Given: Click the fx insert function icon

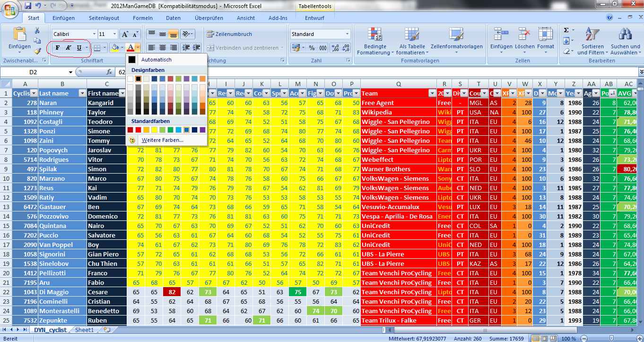Looking at the screenshot, I should (109, 72).
